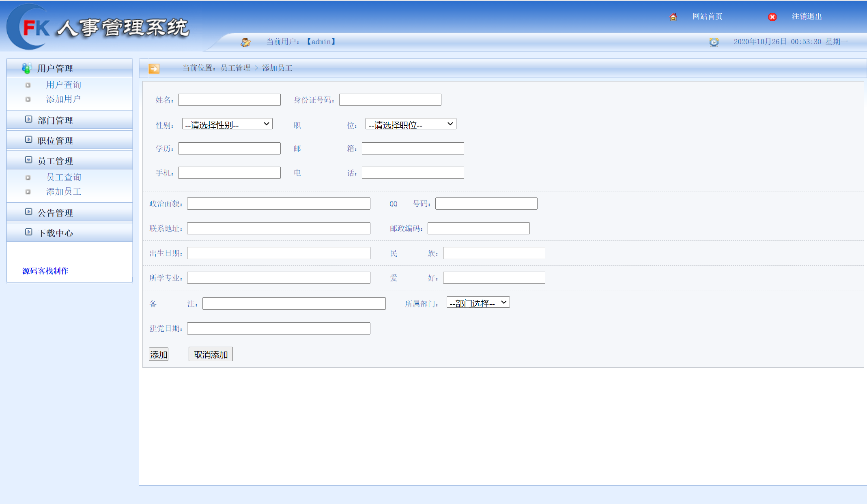The width and height of the screenshot is (867, 504).
Task: Open the 部门选择 department dropdown
Action: point(478,302)
